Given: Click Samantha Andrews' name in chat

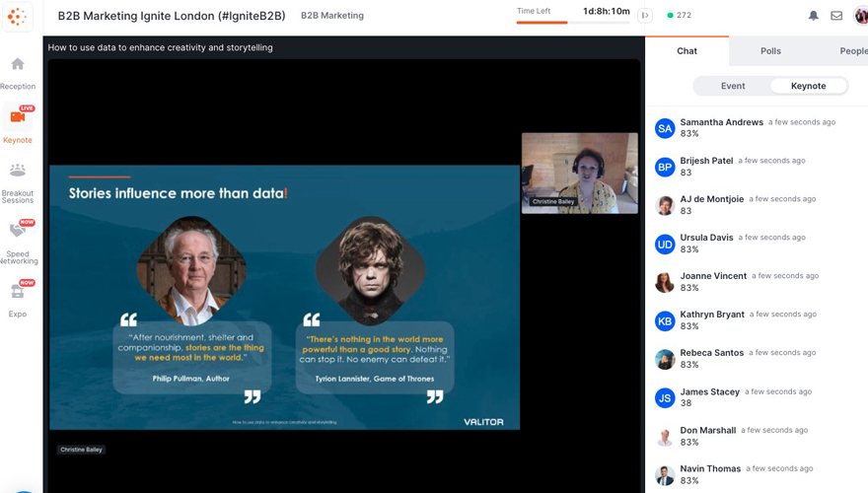Looking at the screenshot, I should click(721, 122).
